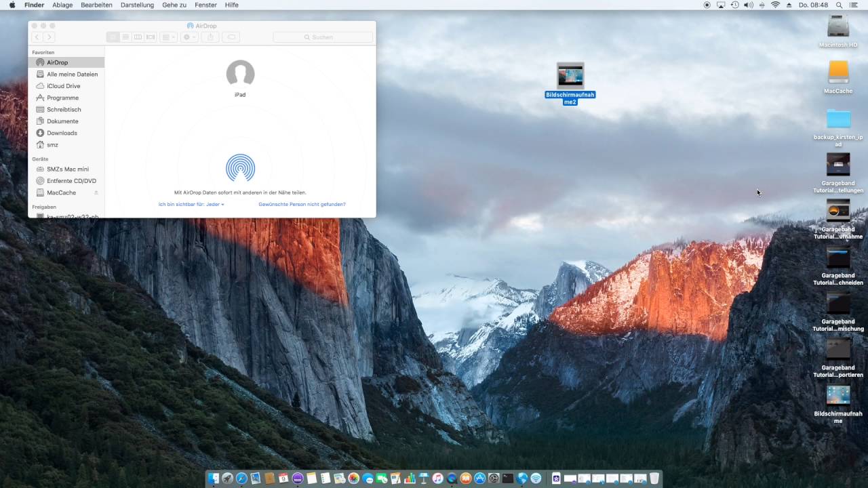Select AirDrop in the Finder sidebar
This screenshot has width=868, height=488.
[66, 62]
